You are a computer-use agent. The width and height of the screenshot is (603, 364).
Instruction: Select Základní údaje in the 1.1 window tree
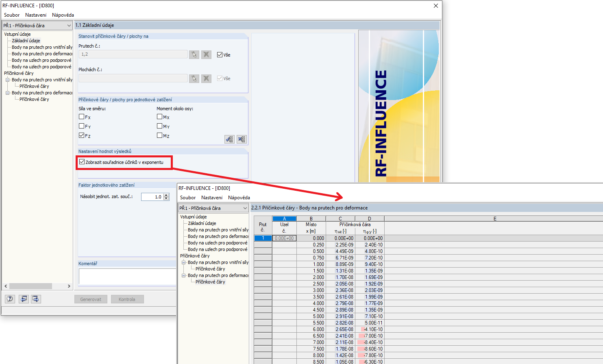(26, 41)
